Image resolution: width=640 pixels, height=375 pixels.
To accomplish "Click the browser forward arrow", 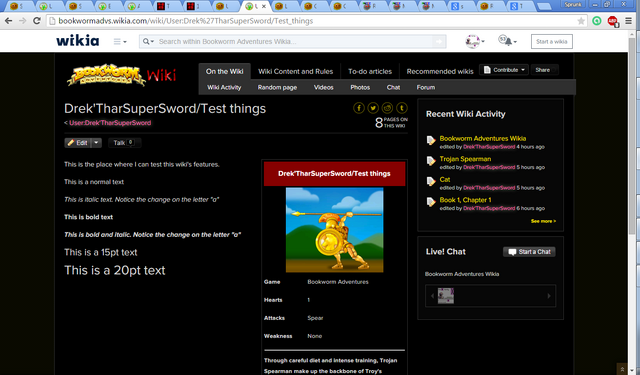I will (22, 21).
